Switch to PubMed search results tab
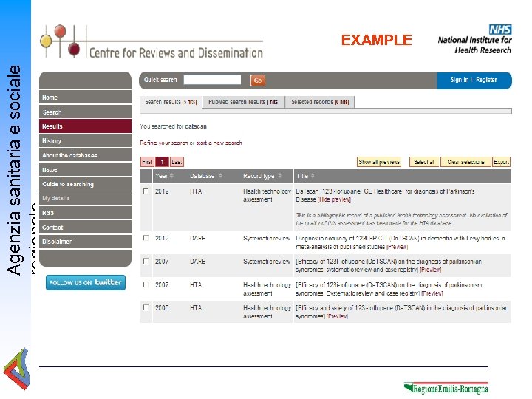 pos(244,102)
